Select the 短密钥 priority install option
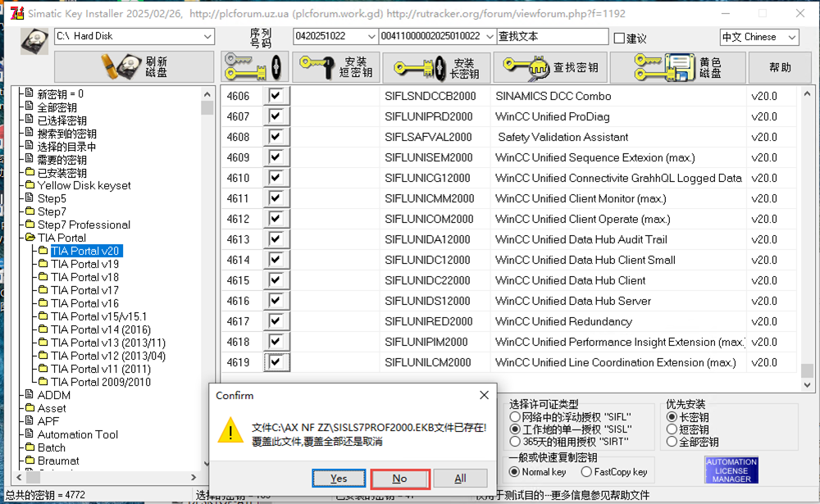Viewport: 820px width, 504px height. point(672,429)
